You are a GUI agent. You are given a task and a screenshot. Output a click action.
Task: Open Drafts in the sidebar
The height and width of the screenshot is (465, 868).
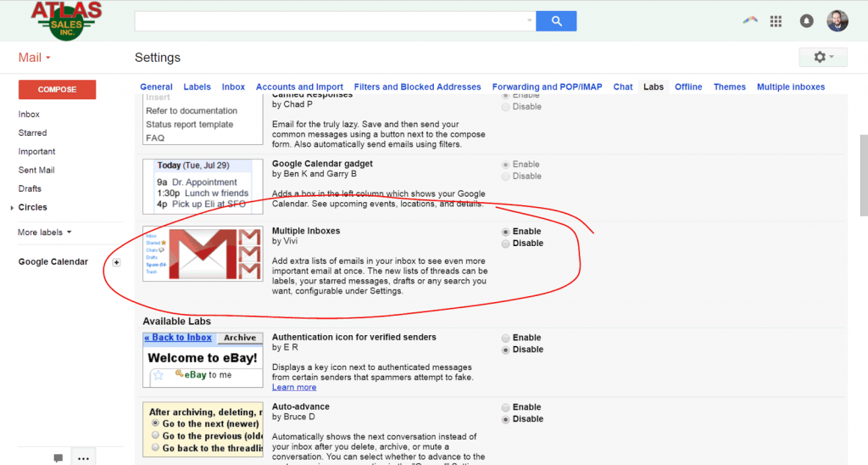click(x=30, y=188)
